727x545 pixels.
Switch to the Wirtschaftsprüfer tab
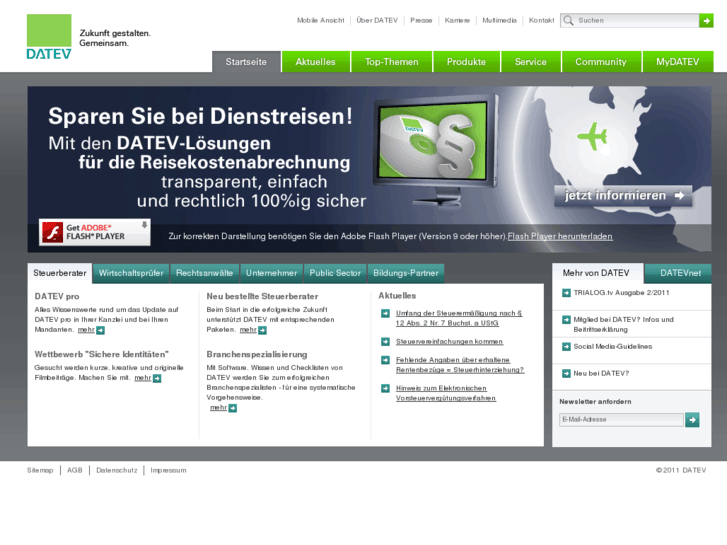coord(131,272)
